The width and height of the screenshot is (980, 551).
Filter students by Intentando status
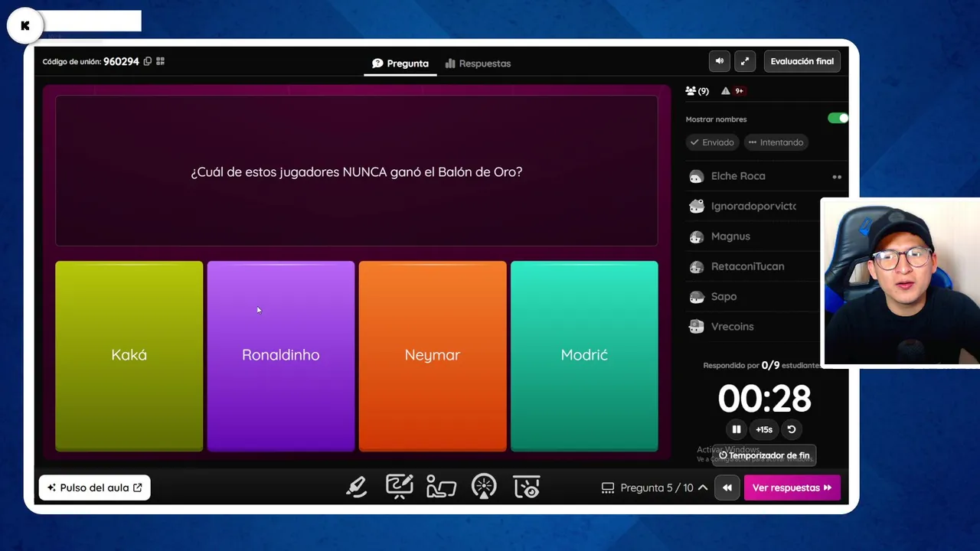(x=776, y=142)
